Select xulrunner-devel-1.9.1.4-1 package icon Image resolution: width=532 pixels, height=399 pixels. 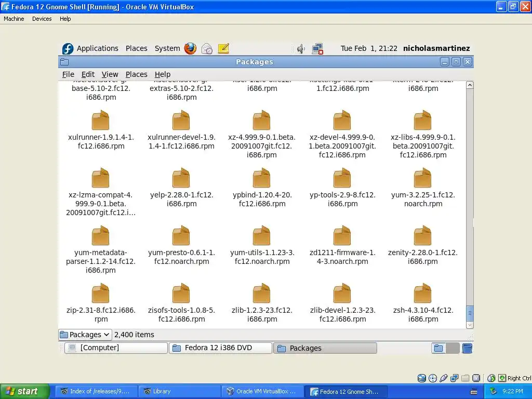tap(181, 120)
